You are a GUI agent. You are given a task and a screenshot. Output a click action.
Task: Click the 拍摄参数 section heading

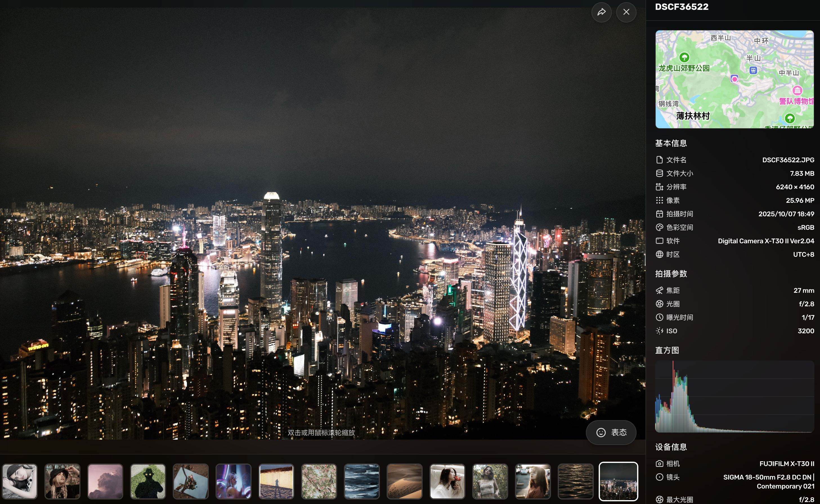coord(671,274)
